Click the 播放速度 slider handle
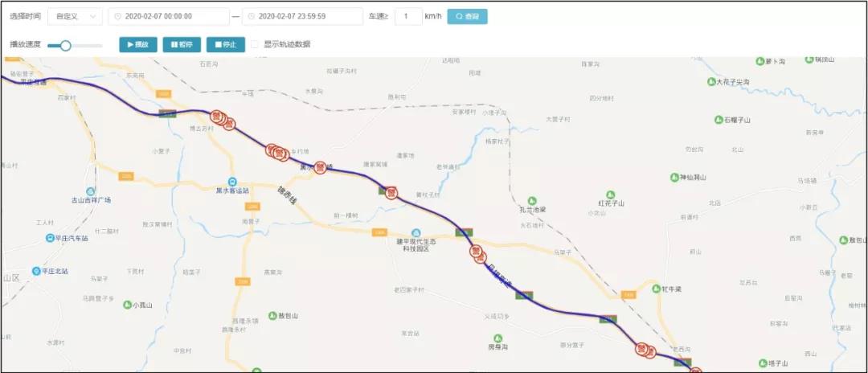 [x=65, y=45]
